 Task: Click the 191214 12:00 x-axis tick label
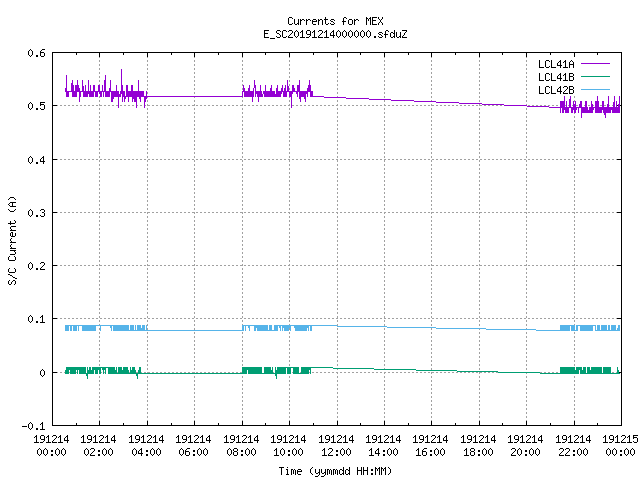[336, 446]
